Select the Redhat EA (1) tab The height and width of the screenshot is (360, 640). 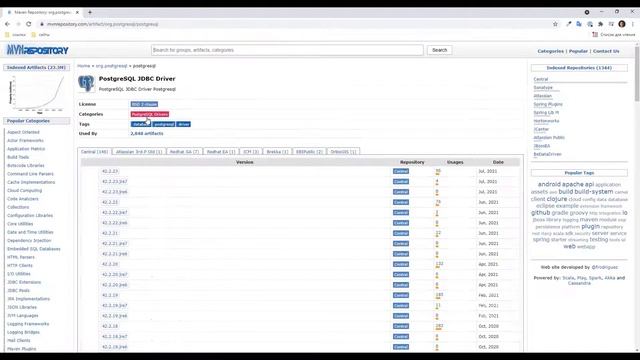[x=221, y=151]
